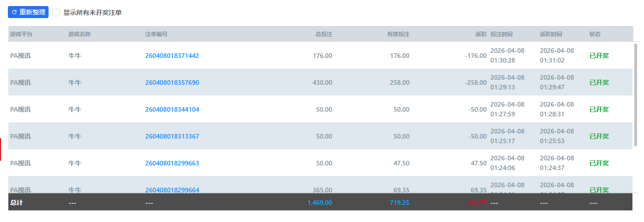
Task: Click the 总投注 column header
Action: (324, 34)
